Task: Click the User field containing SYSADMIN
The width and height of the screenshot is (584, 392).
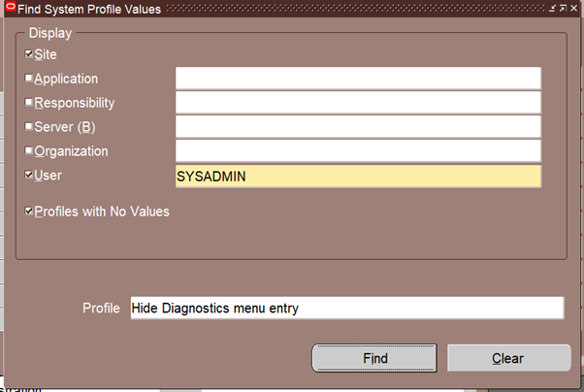Action: click(357, 176)
